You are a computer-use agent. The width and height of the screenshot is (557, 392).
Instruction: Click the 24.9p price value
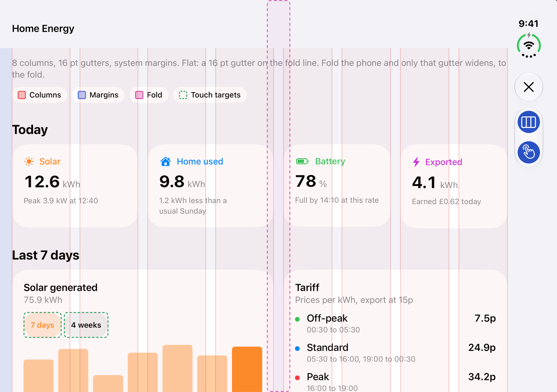[x=482, y=347]
